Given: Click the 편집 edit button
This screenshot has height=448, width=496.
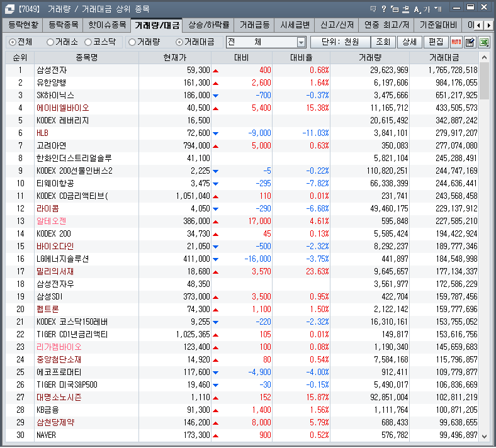Looking at the screenshot, I should 436,42.
